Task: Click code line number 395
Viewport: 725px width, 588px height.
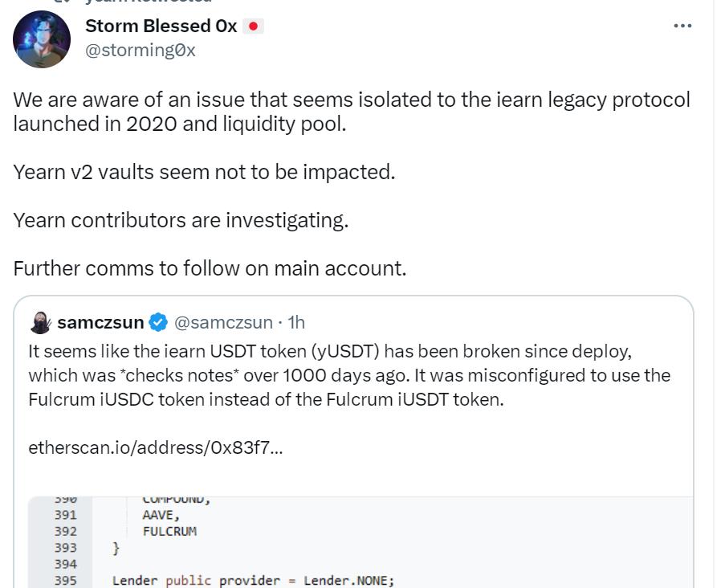Action: (66, 580)
